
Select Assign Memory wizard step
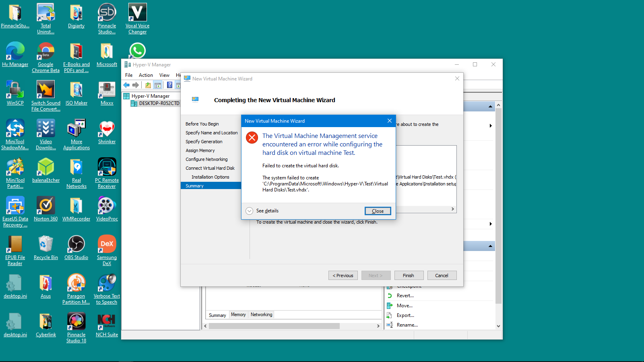point(200,150)
